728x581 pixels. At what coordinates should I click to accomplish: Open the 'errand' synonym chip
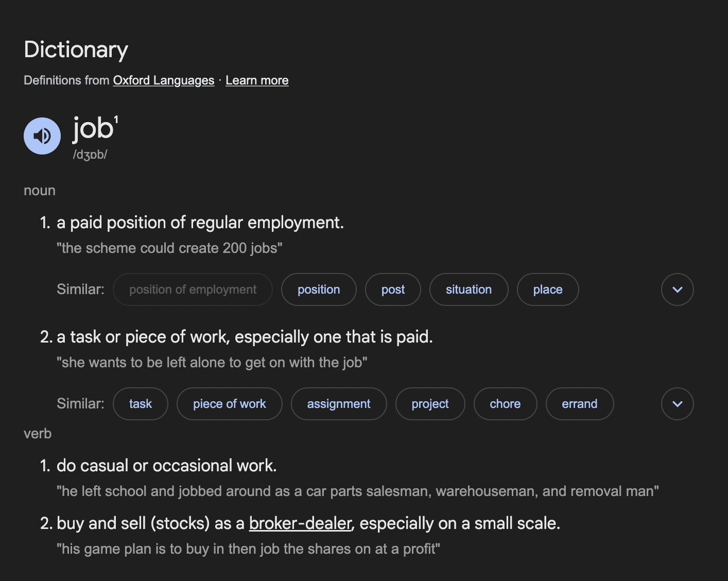[x=579, y=404]
